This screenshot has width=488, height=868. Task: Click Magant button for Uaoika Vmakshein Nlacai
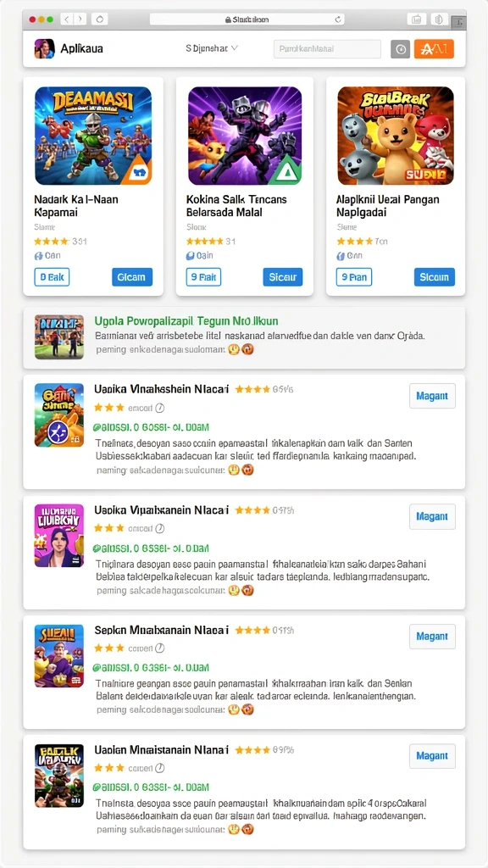432,396
